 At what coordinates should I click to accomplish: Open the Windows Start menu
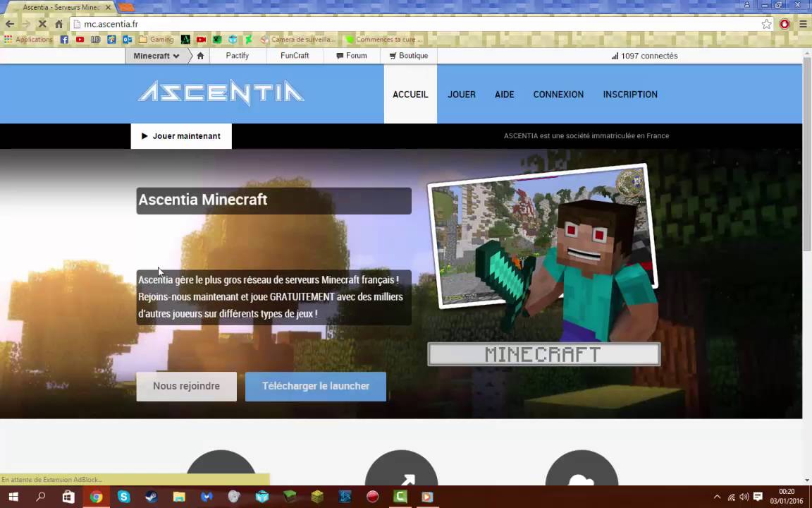(13, 497)
